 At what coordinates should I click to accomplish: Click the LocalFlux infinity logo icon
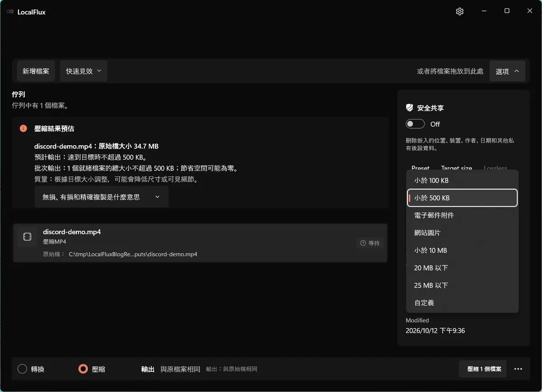point(10,12)
